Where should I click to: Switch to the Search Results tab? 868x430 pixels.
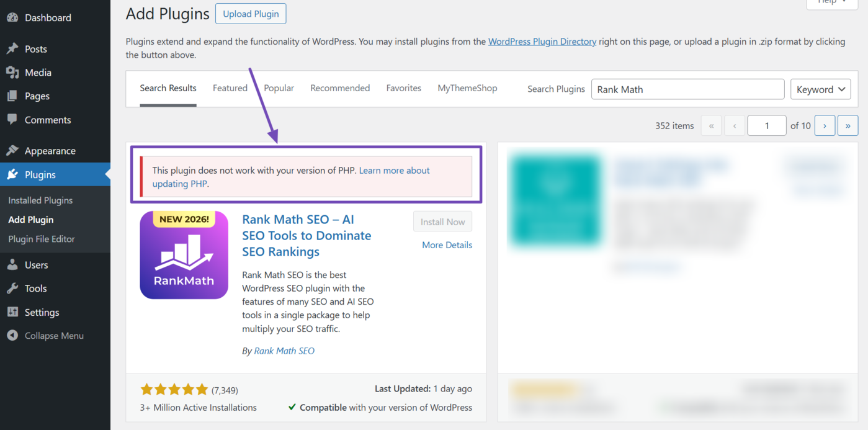(168, 88)
